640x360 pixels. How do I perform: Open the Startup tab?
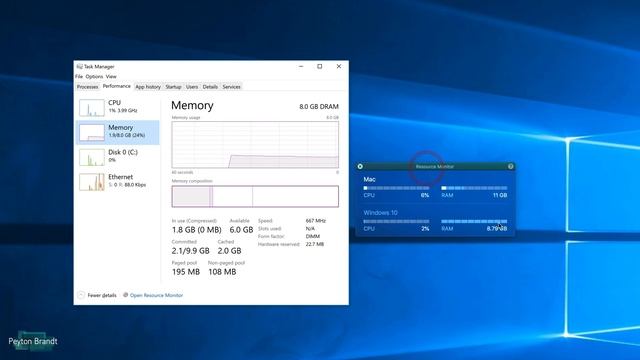click(173, 87)
